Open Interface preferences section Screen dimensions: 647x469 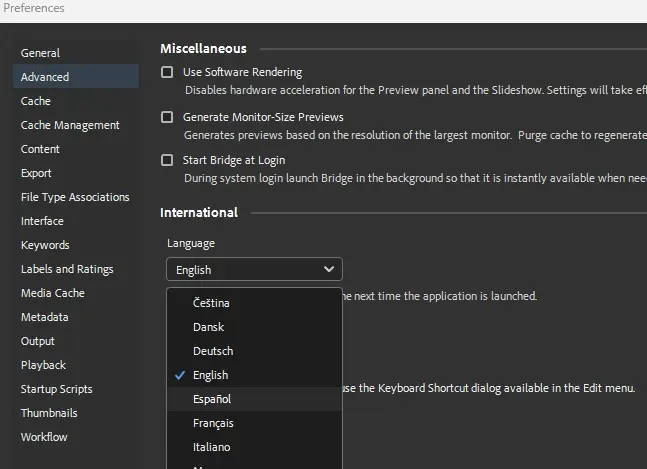click(x=76, y=221)
